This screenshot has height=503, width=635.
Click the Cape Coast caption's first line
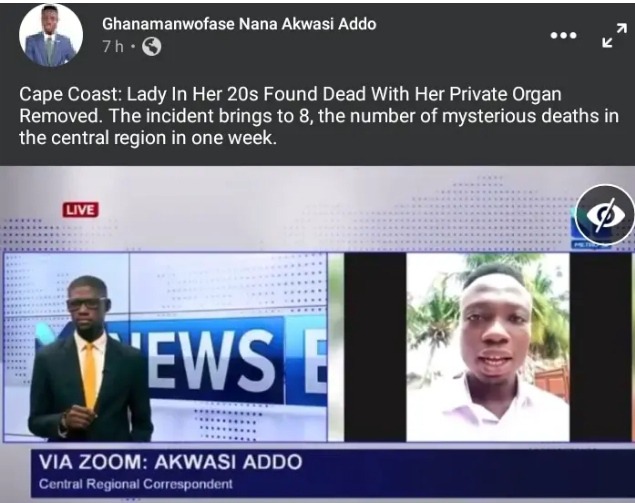coord(290,94)
